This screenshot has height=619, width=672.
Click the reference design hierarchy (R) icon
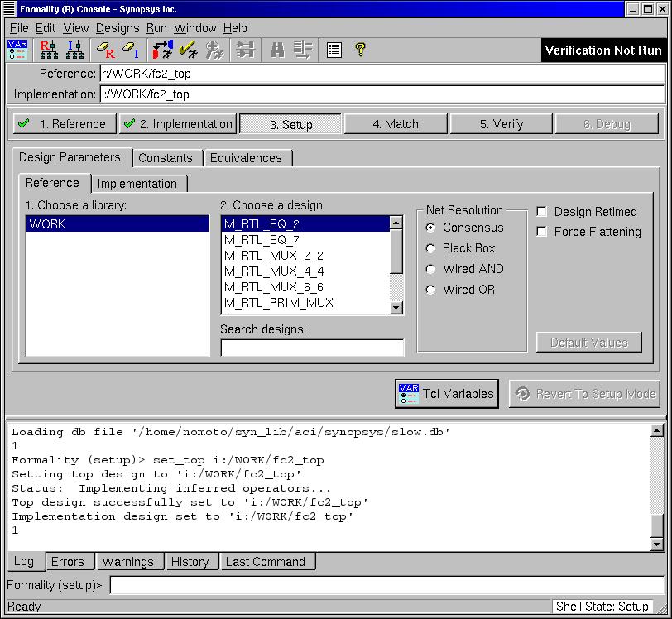pos(49,50)
